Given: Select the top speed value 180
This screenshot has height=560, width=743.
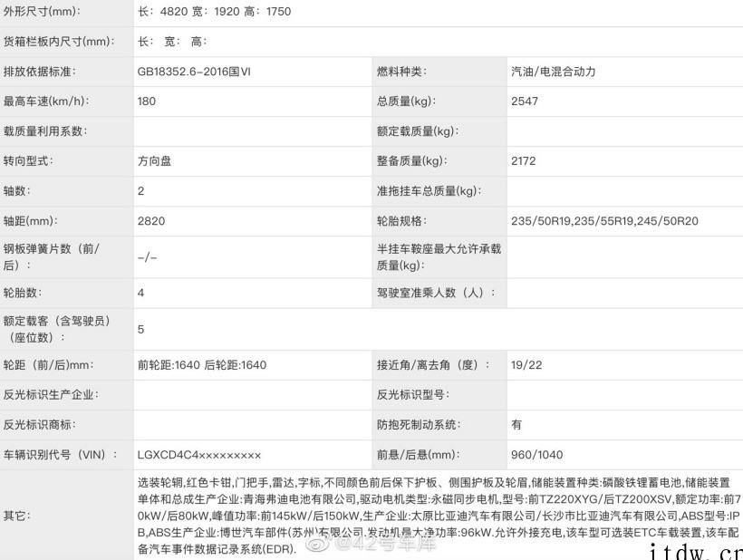Looking at the screenshot, I should (x=147, y=101).
